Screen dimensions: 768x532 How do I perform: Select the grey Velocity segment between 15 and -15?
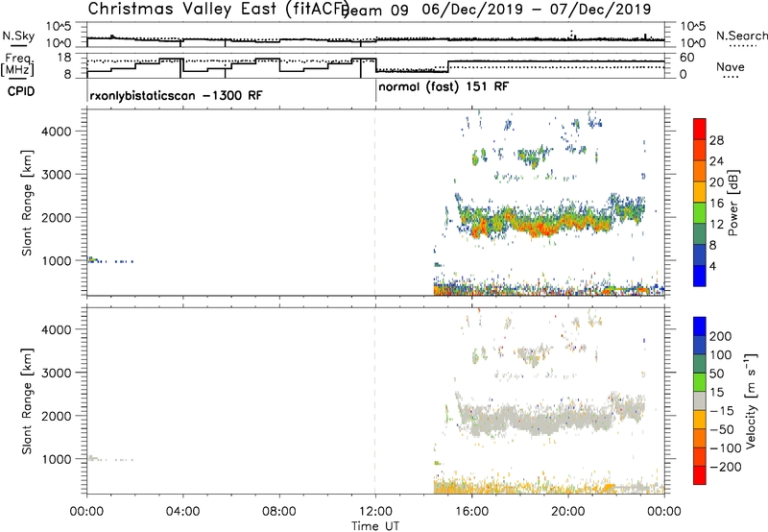(x=700, y=400)
